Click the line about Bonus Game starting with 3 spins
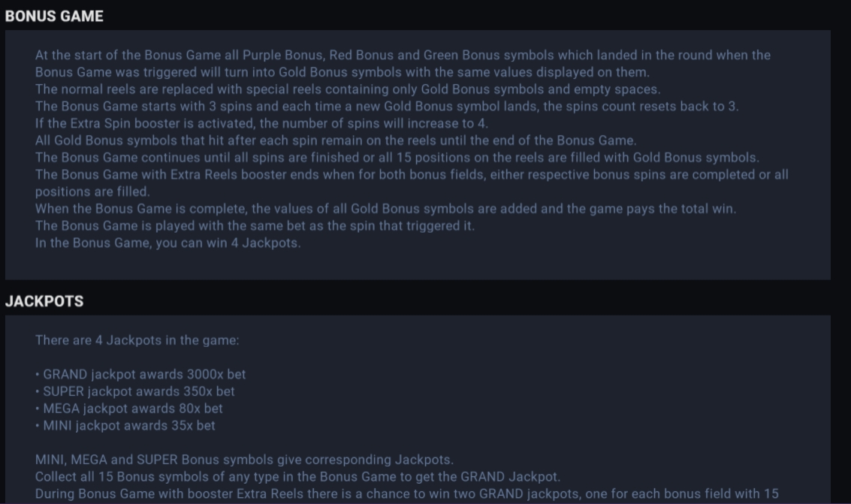 click(387, 107)
